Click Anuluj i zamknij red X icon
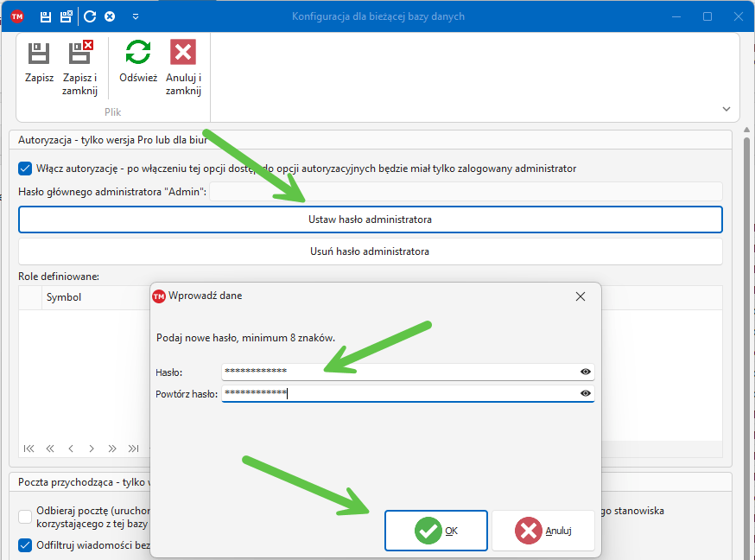 [x=183, y=54]
